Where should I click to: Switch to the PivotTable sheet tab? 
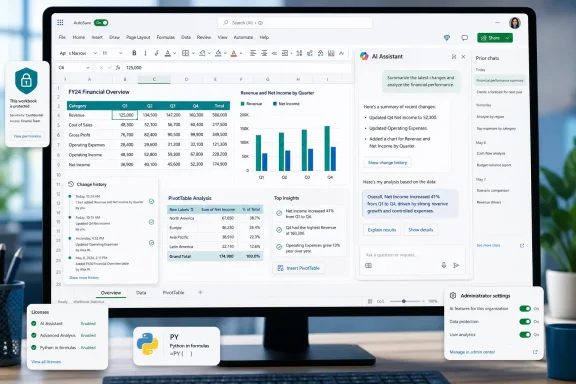tap(173, 293)
